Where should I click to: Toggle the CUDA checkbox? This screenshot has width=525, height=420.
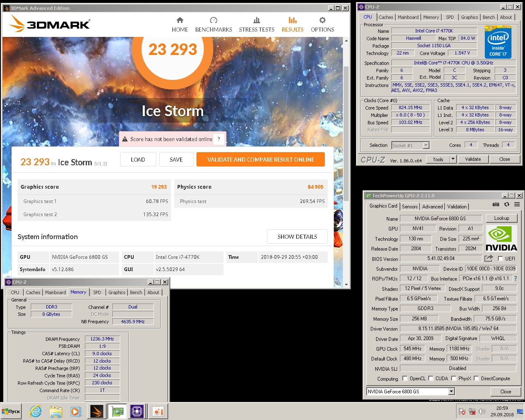coord(431,378)
